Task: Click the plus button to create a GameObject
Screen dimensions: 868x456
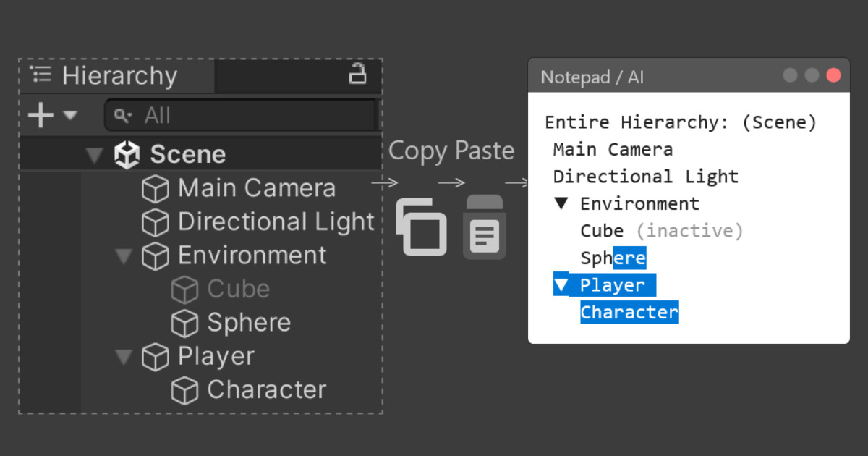Action: [x=41, y=115]
